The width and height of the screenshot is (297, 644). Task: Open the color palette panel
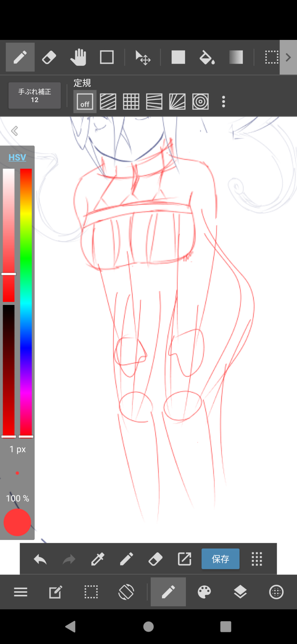coord(204,592)
